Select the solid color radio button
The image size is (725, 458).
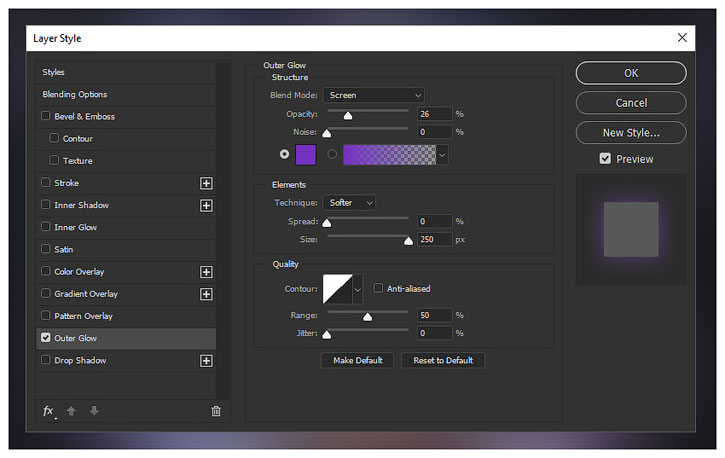[284, 154]
